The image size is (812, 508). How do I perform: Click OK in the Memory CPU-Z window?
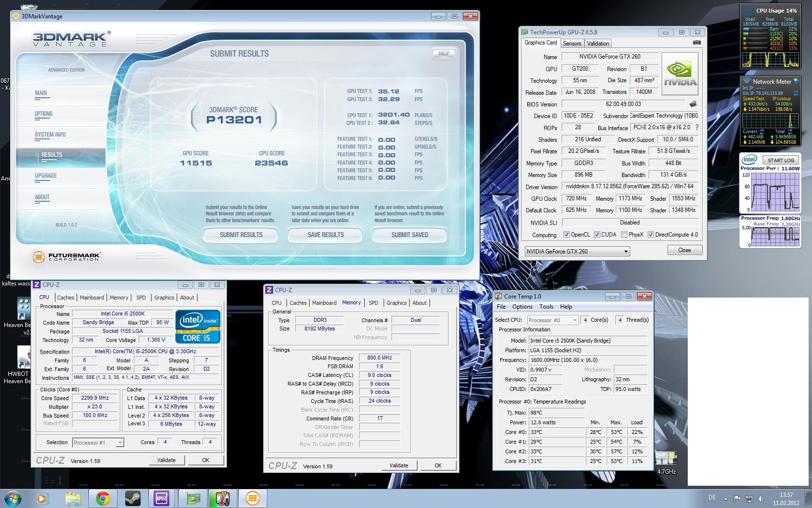(438, 465)
